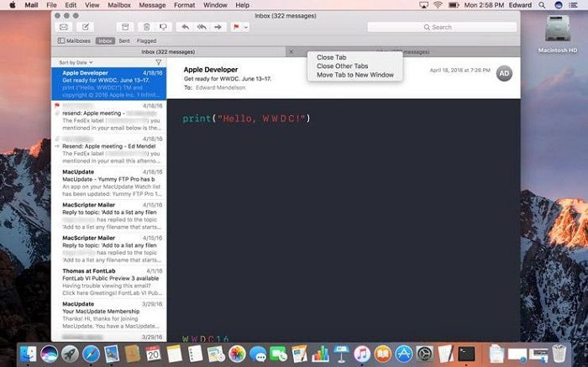Screen dimensions: 588x367
Task: Open the Format menu
Action: point(184,5)
